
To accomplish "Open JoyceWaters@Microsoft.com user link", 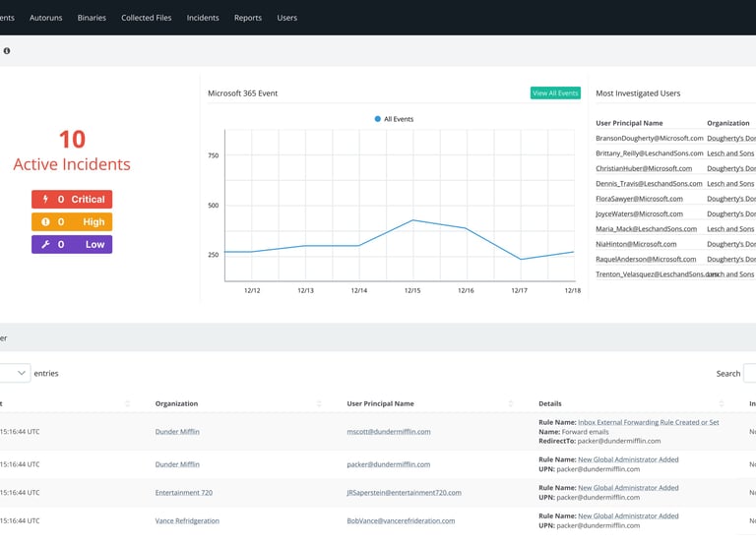I will coord(639,213).
